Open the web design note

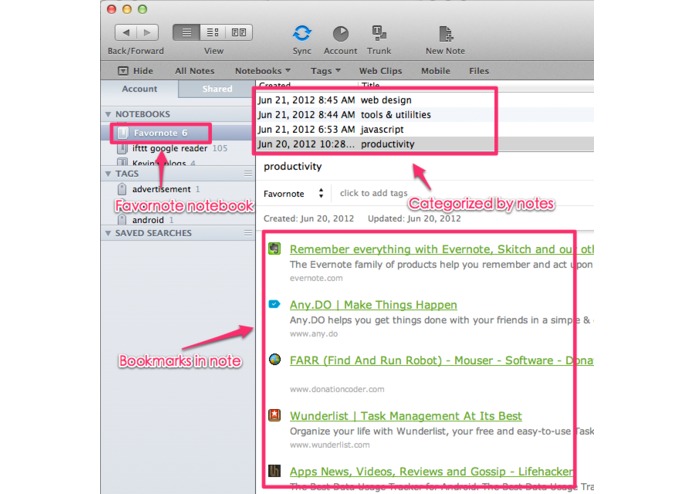[426, 100]
